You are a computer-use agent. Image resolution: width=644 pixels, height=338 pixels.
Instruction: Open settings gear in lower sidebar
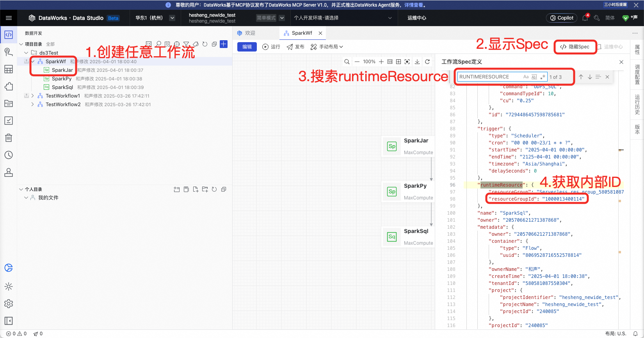point(9,304)
